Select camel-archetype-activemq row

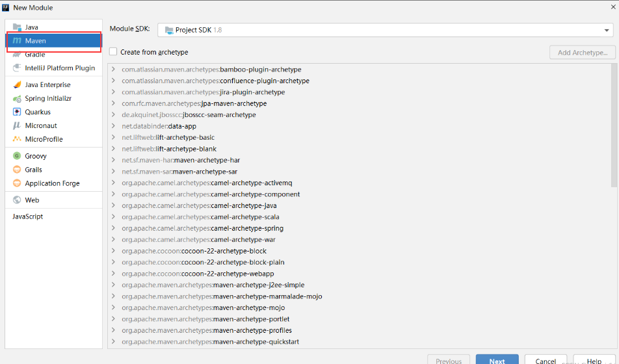pyautogui.click(x=359, y=183)
